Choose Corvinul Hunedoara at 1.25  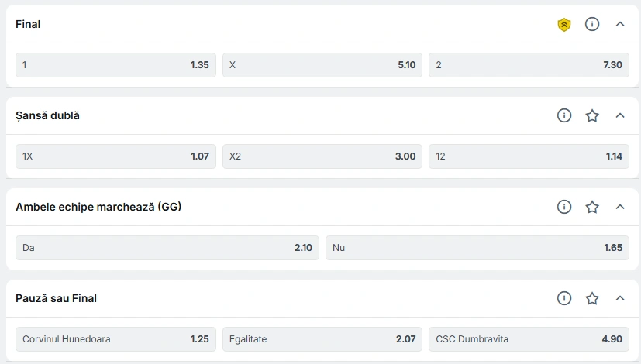(115, 339)
